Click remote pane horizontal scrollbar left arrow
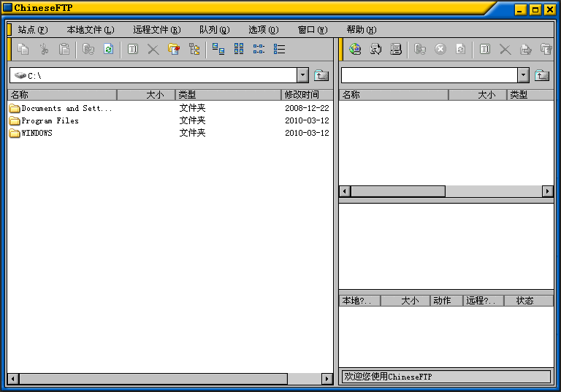The width and height of the screenshot is (561, 392). pos(345,191)
